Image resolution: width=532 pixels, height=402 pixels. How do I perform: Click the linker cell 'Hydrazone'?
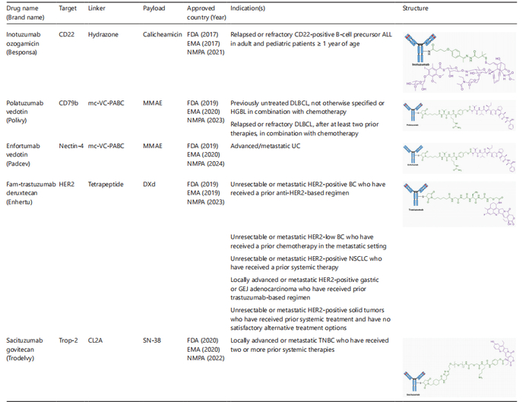tap(103, 35)
